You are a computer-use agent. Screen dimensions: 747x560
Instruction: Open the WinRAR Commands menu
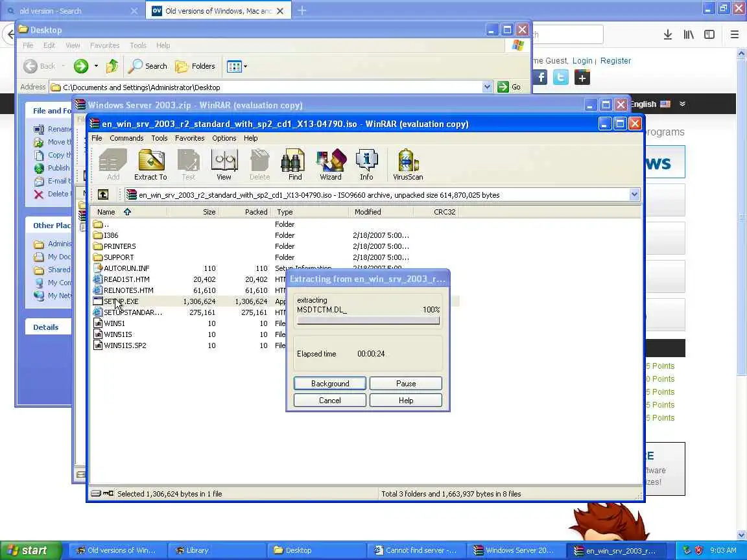[126, 138]
